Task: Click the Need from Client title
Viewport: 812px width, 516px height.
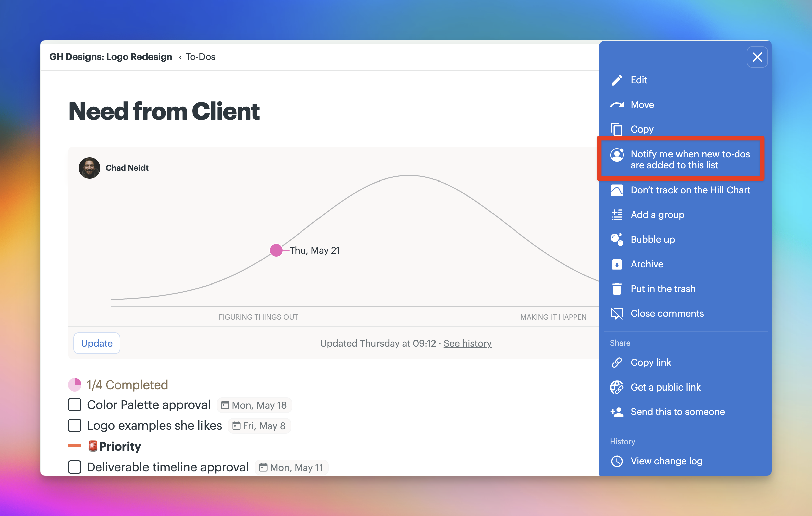Action: (164, 111)
